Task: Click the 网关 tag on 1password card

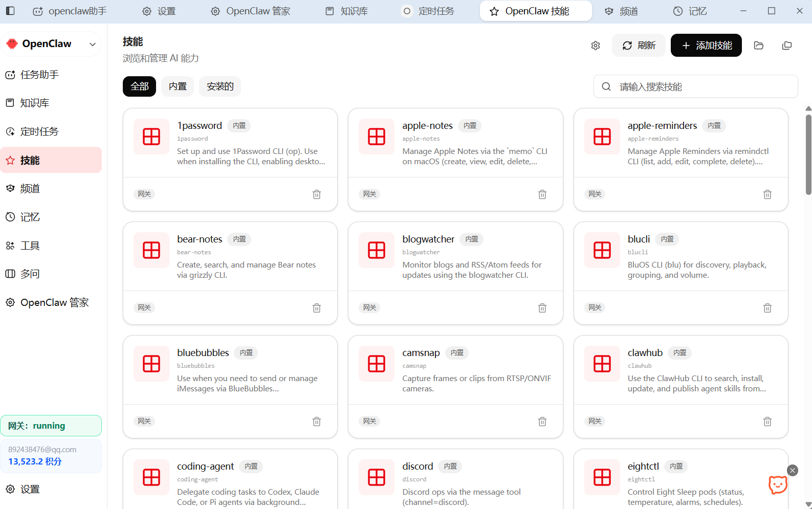Action: pos(144,194)
